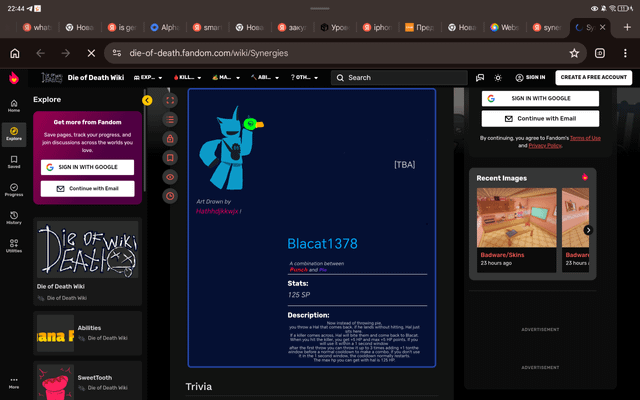
Task: Toggle the eye watch-page icon
Action: pos(170,177)
